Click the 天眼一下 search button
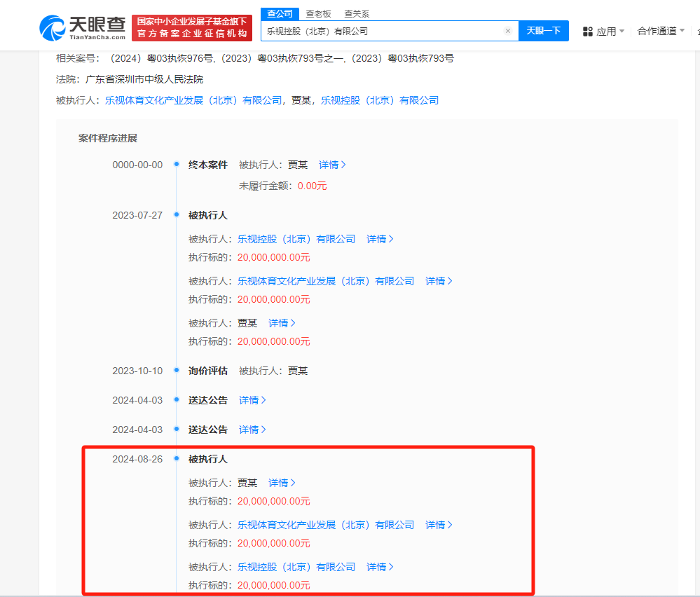The height and width of the screenshot is (597, 700). pos(544,31)
